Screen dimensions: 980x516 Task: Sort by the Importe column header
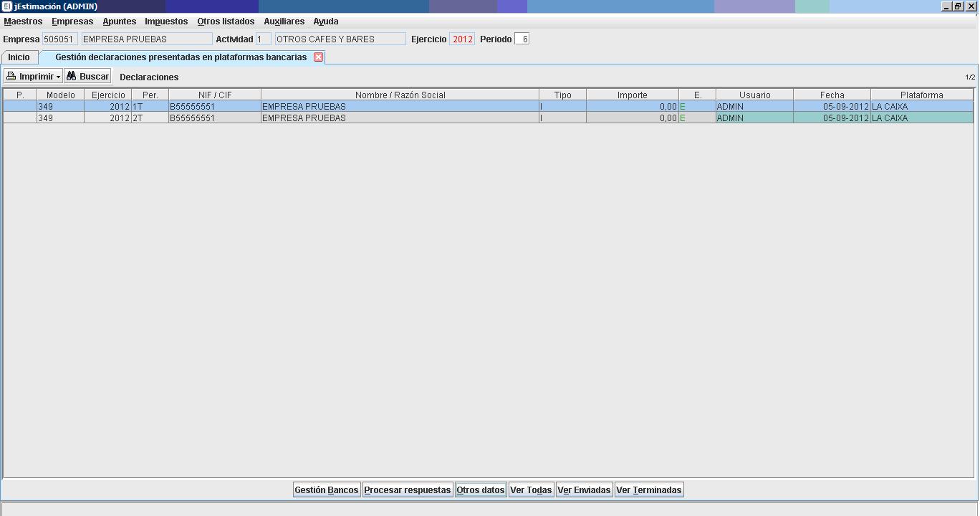point(632,95)
